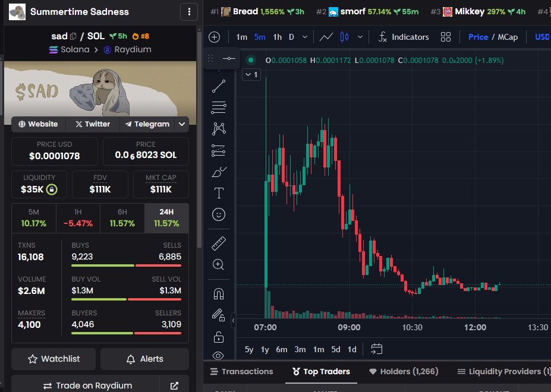
Task: Select the 6H stats tab
Action: click(x=122, y=218)
